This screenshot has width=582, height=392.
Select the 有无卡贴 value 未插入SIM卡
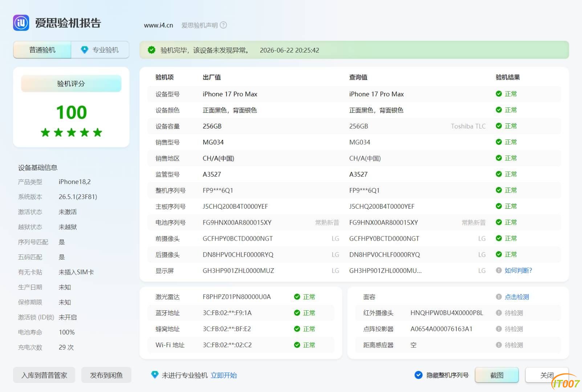point(76,272)
